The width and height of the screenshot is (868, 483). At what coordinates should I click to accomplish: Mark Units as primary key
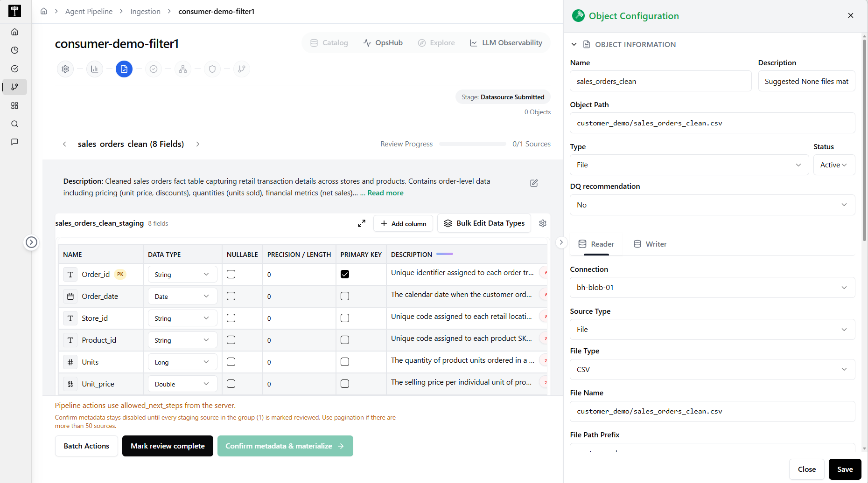[x=345, y=362]
